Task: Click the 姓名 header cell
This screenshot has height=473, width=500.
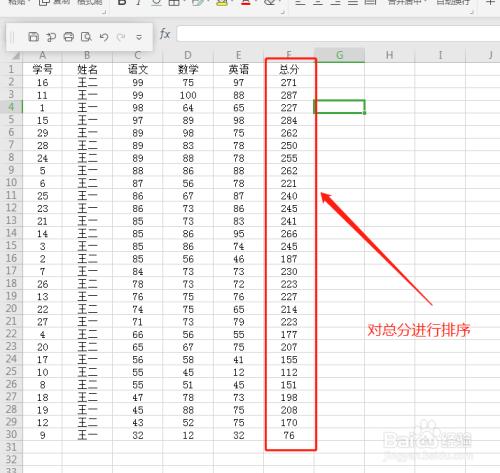Action: tap(87, 69)
